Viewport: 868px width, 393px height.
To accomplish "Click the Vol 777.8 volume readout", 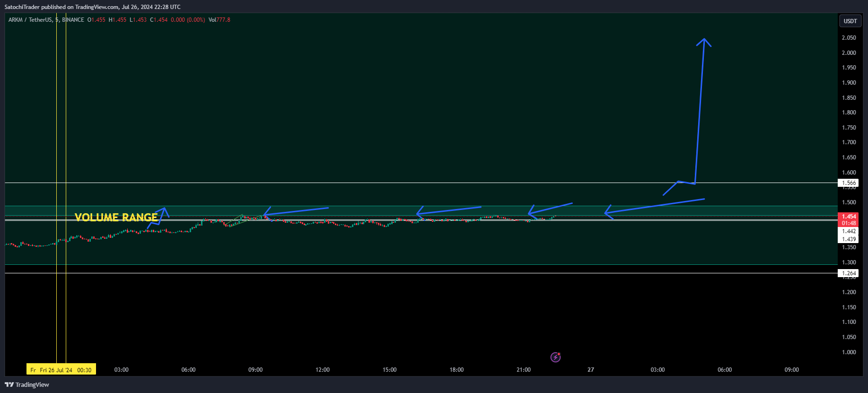I will (219, 20).
